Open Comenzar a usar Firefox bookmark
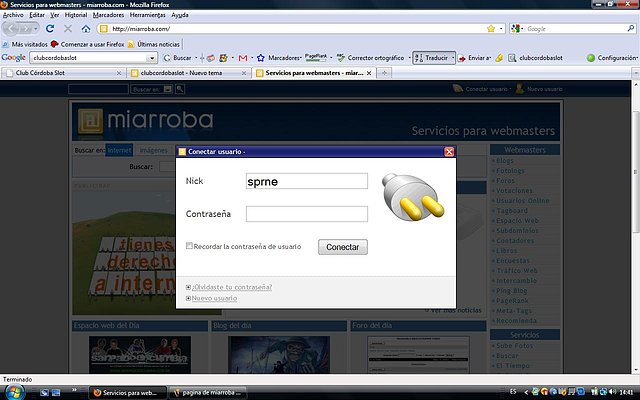 click(x=87, y=44)
